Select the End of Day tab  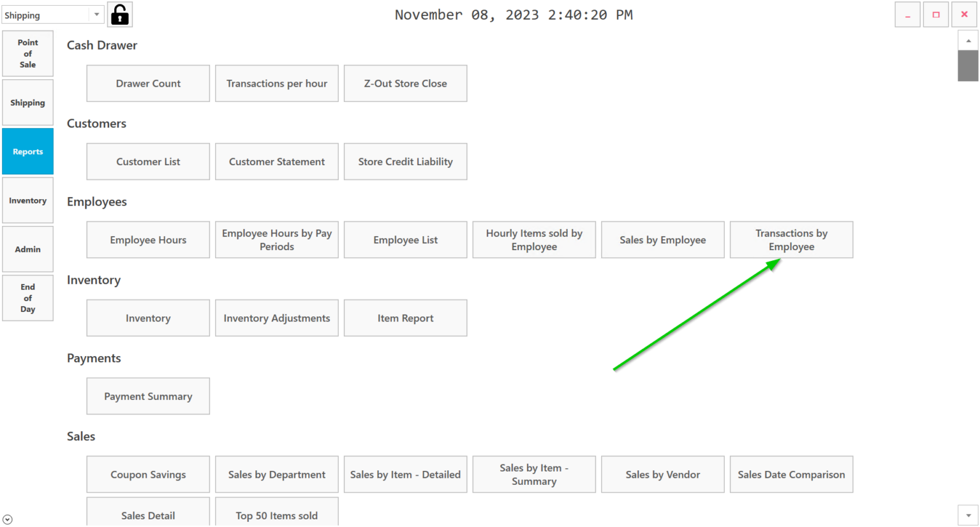coord(27,298)
